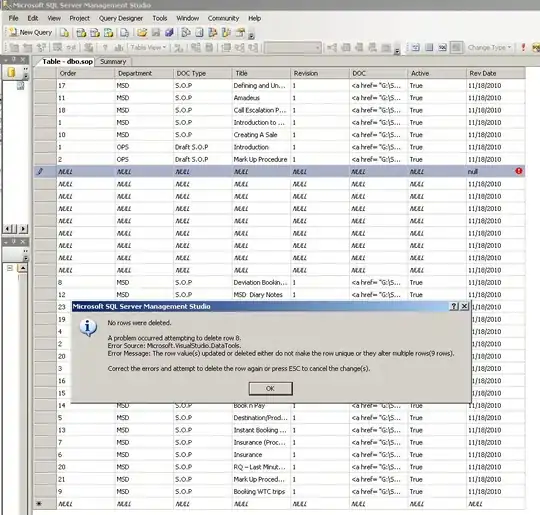
Task: Click OK in the error dialog
Action: (271, 388)
